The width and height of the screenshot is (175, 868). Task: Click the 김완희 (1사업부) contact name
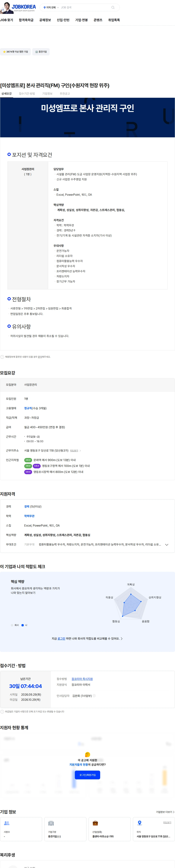point(82,695)
